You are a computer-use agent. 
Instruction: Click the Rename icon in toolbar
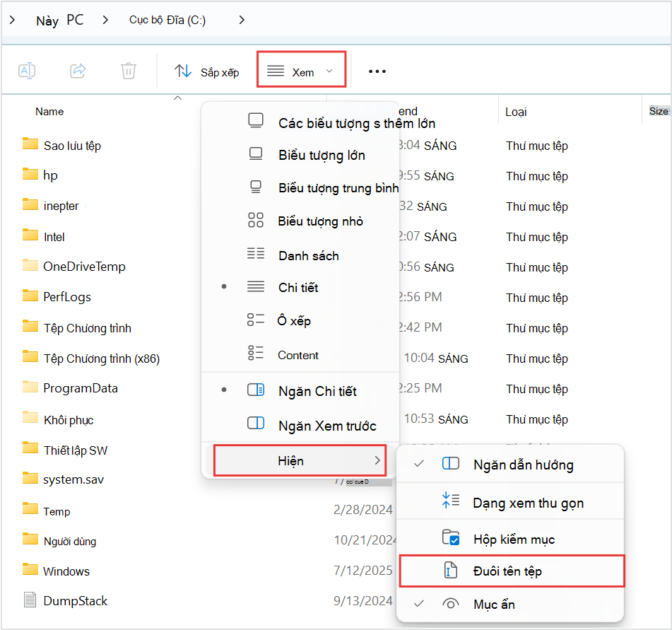click(x=27, y=71)
